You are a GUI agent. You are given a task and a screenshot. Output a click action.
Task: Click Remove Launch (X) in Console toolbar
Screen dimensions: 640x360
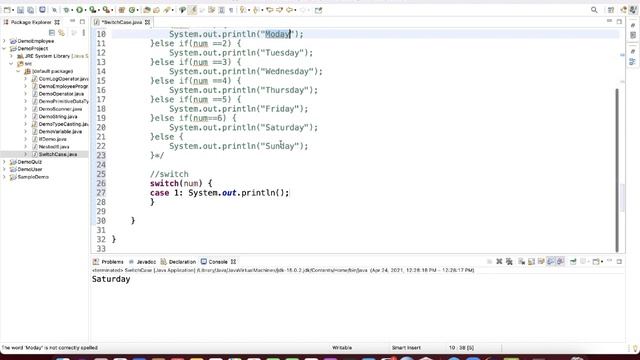click(x=499, y=261)
